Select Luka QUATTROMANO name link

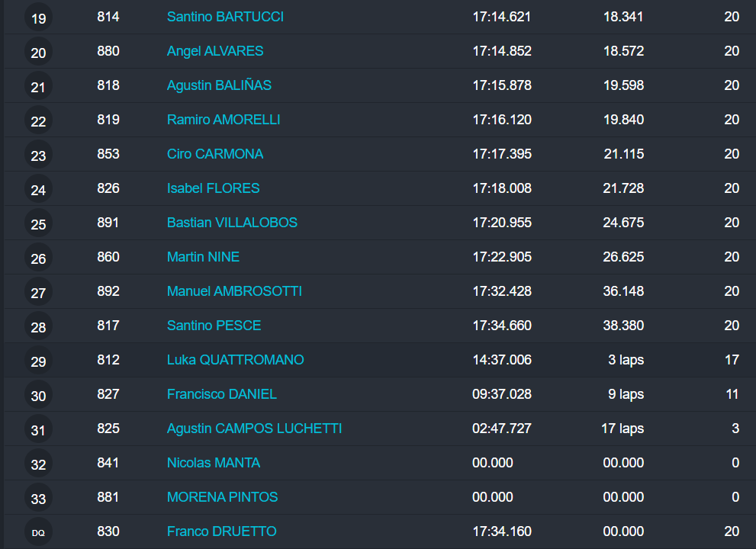click(x=235, y=360)
